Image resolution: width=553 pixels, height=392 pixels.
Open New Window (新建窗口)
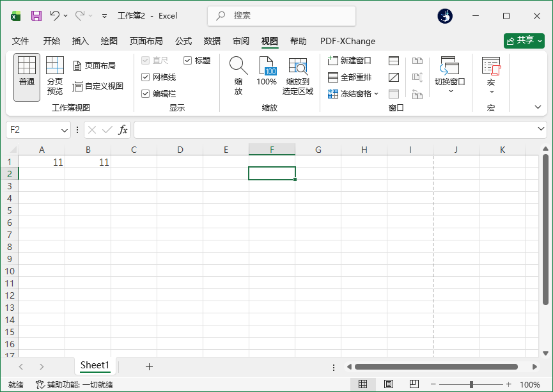350,61
